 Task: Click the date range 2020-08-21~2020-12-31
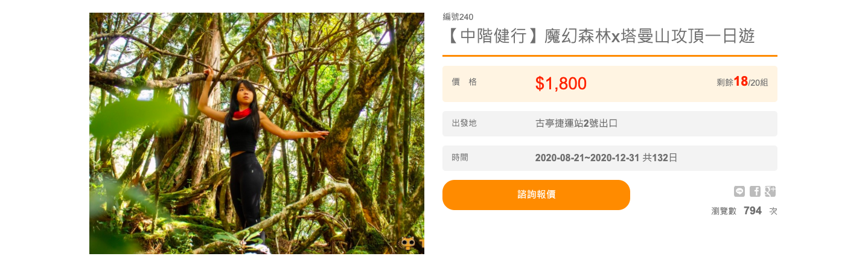click(x=587, y=158)
